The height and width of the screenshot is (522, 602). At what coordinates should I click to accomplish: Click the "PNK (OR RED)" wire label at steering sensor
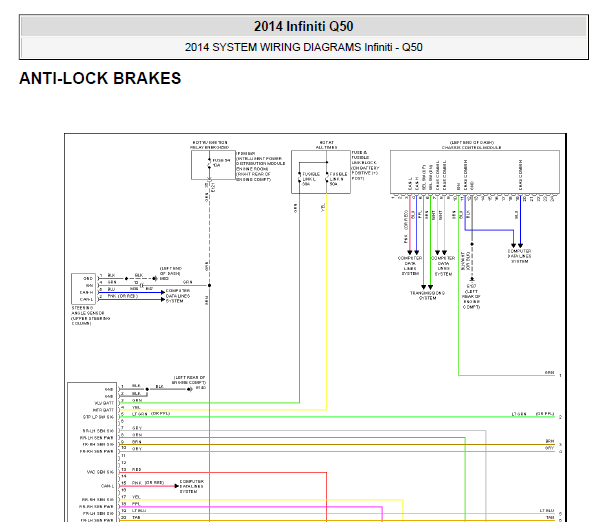[x=122, y=296]
